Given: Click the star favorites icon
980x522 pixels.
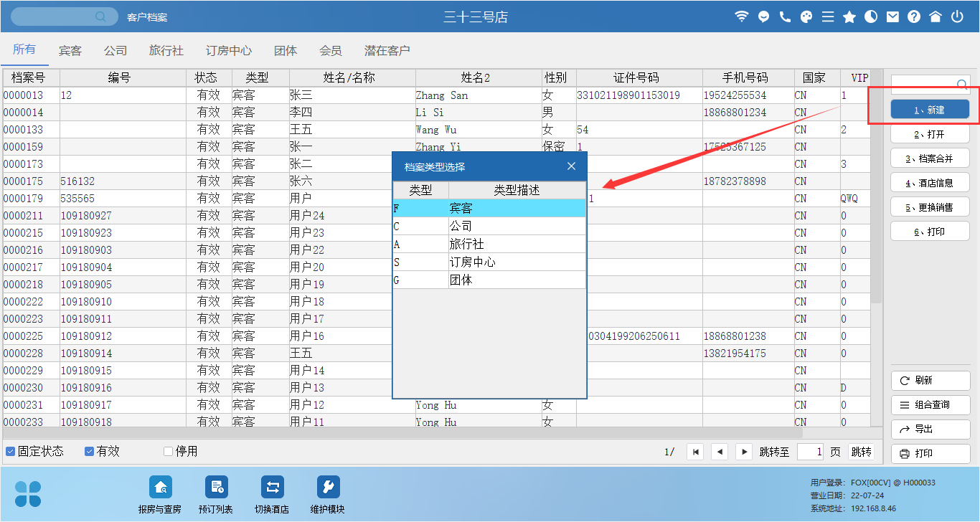Looking at the screenshot, I should pos(849,17).
